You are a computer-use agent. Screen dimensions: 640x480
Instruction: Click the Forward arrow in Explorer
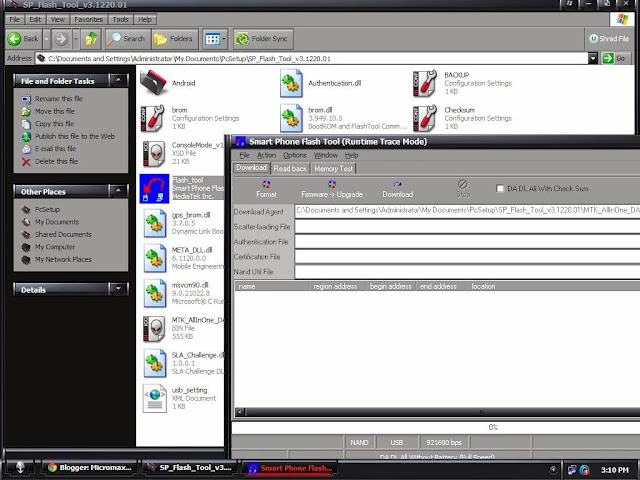click(61, 39)
